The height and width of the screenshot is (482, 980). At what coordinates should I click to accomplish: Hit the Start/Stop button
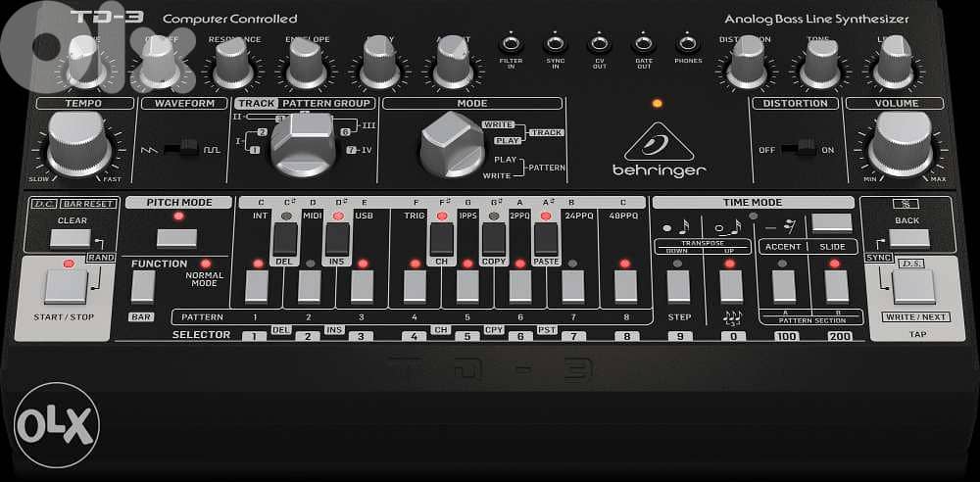click(66, 287)
